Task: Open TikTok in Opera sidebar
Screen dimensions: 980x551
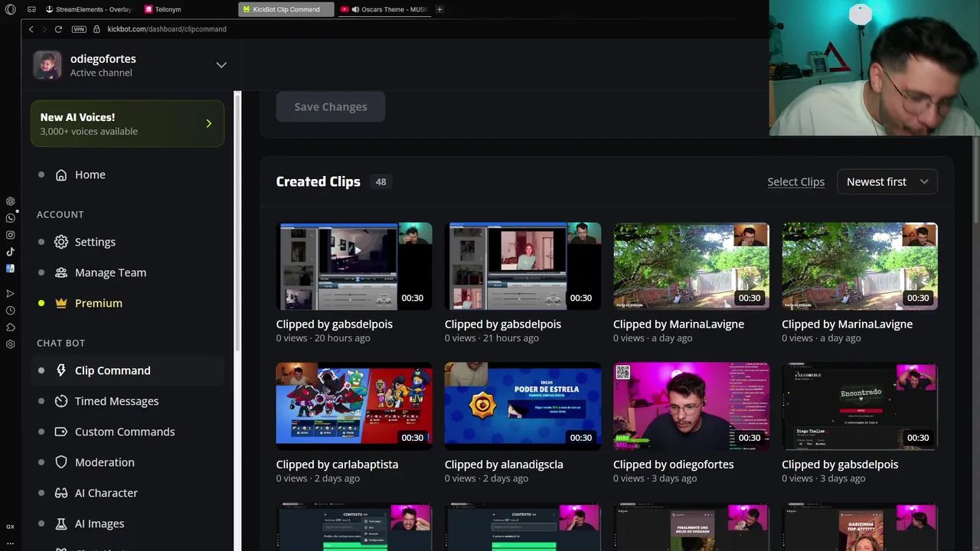Action: [x=10, y=252]
